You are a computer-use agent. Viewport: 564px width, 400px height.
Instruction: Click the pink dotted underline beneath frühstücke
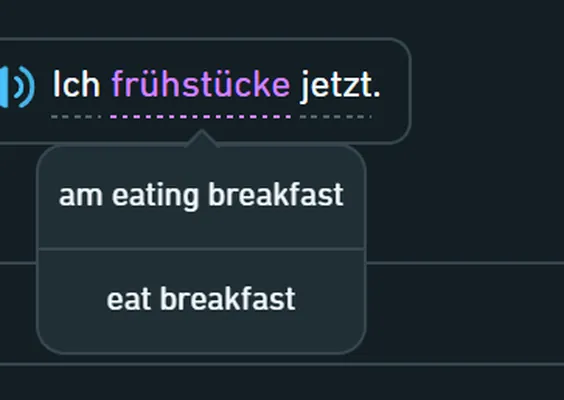(x=201, y=117)
